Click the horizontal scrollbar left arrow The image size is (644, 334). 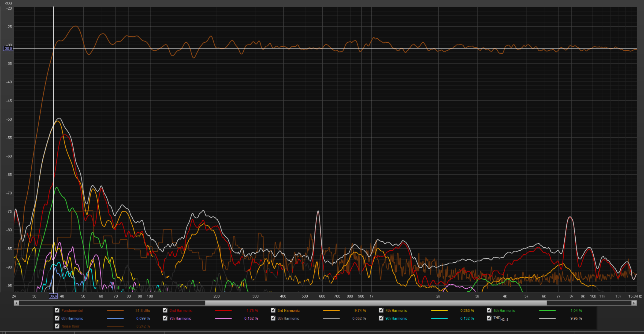click(16, 303)
